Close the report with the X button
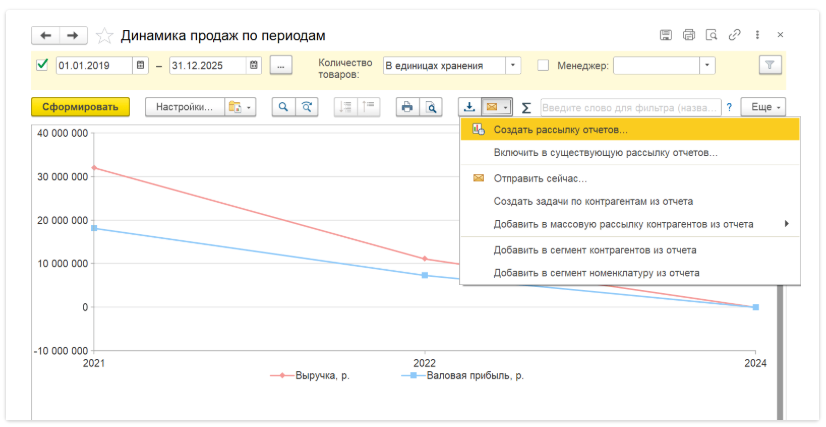The width and height of the screenshot is (826, 427). tap(780, 35)
